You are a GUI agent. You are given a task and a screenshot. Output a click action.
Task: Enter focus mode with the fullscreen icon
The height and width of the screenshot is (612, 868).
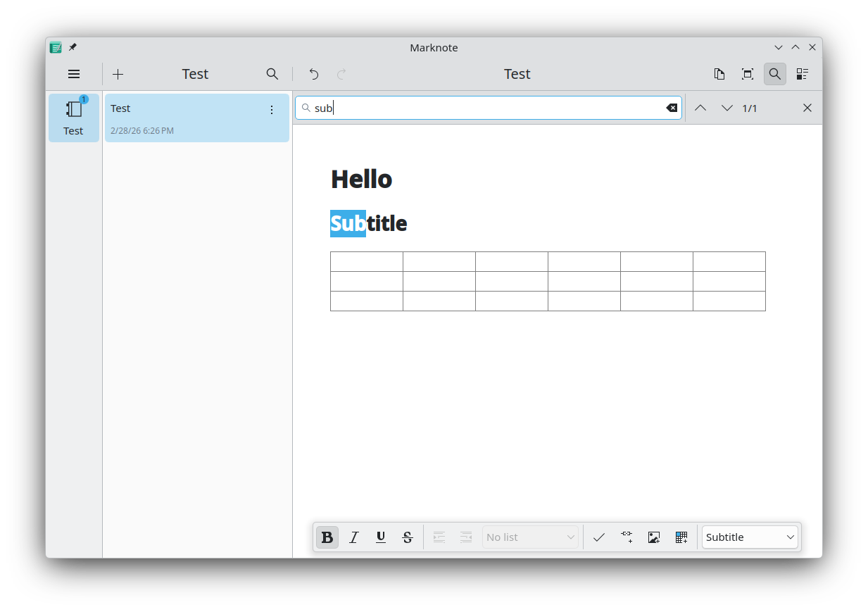tap(748, 74)
